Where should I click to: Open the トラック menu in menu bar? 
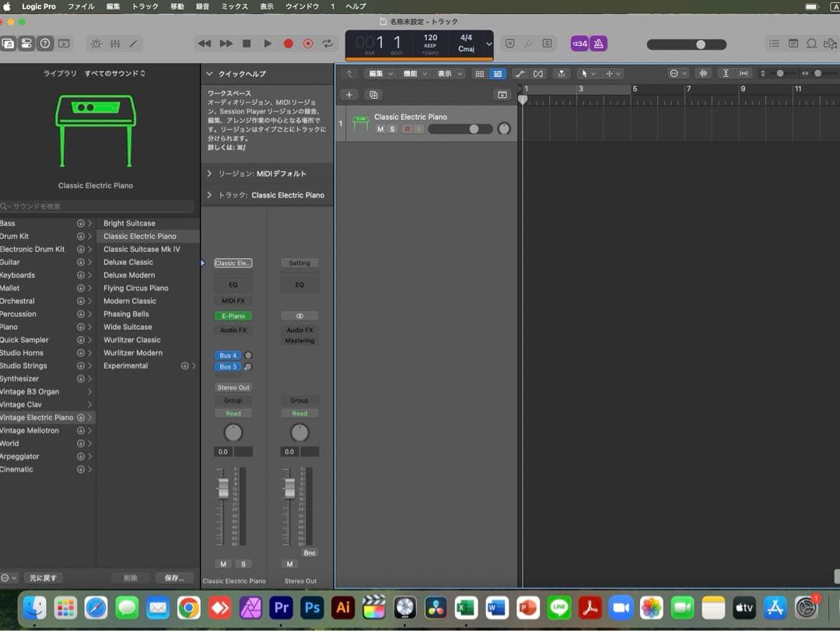145,6
